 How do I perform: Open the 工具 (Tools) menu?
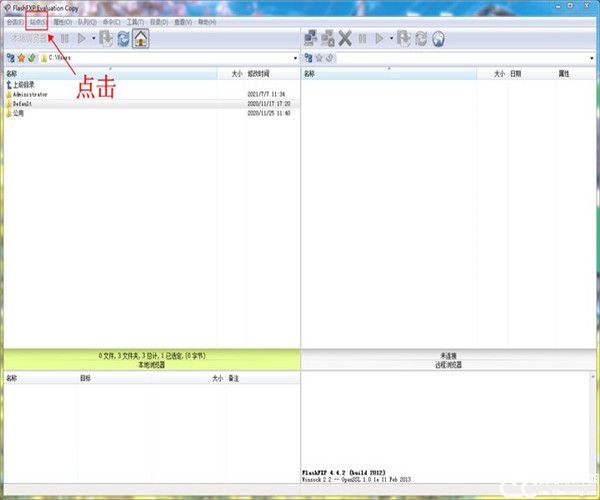[x=135, y=21]
